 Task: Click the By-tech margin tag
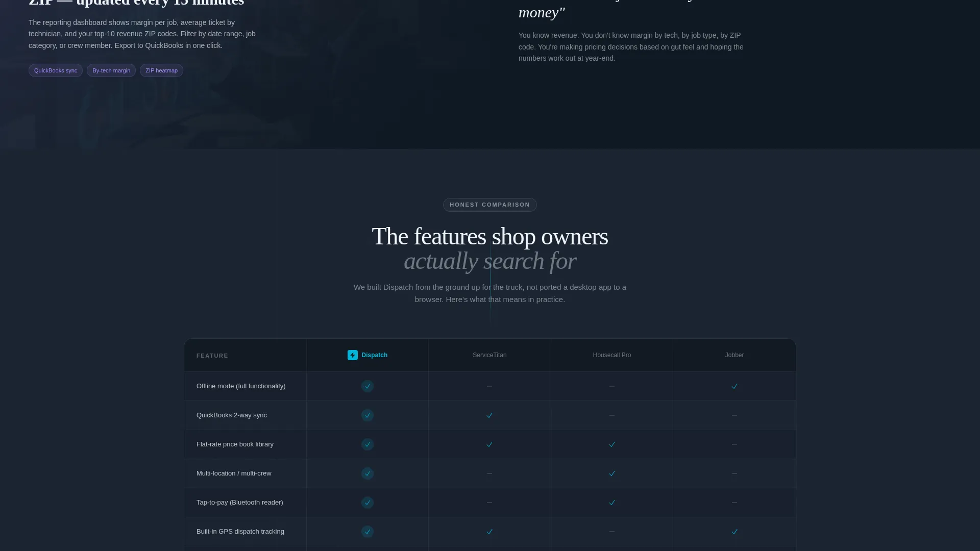[111, 70]
